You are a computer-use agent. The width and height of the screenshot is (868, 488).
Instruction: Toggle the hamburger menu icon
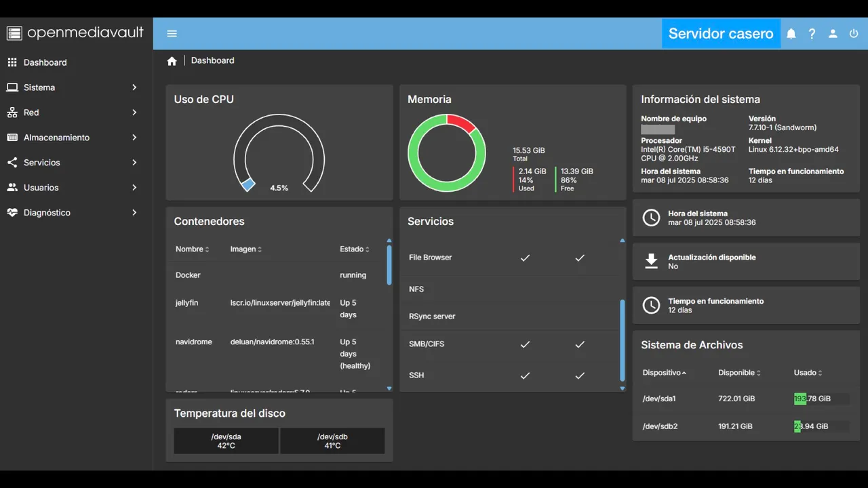pyautogui.click(x=172, y=33)
